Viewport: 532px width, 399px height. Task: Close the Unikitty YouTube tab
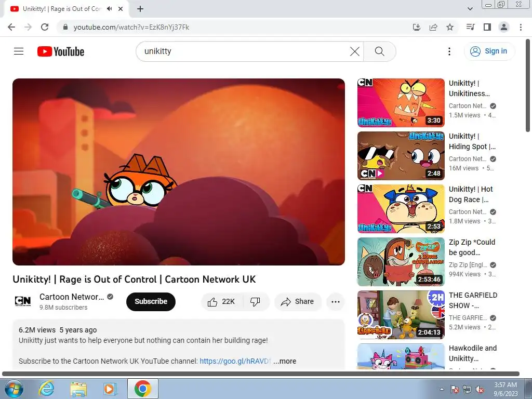tap(121, 9)
